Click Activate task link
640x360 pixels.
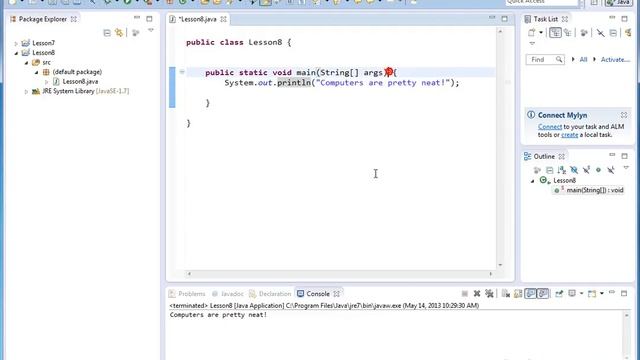click(x=615, y=60)
